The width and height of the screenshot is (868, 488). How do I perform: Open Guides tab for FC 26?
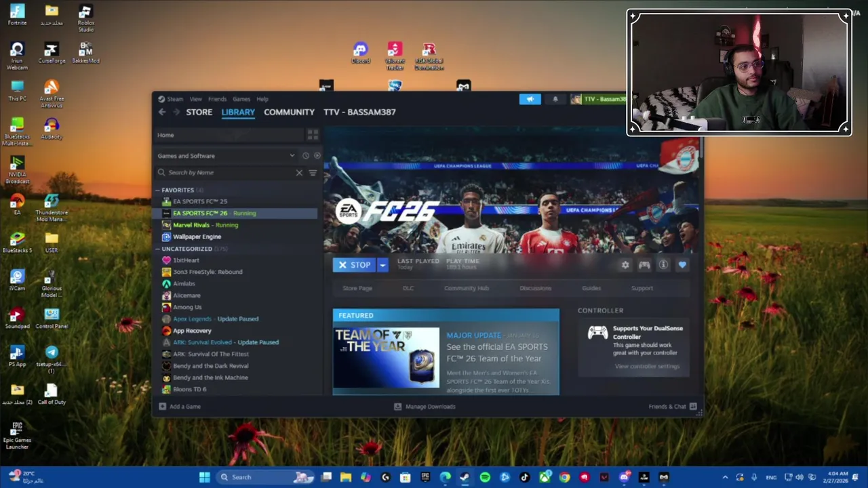click(591, 288)
